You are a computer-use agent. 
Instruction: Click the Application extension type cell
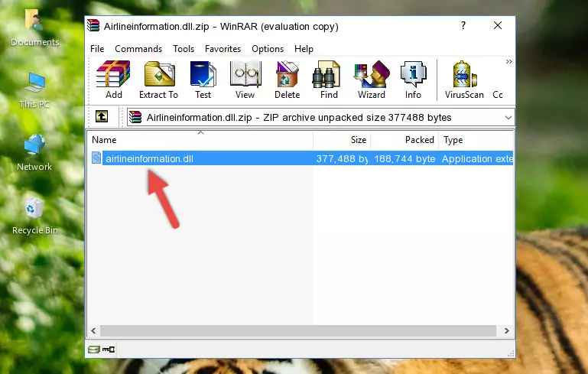pos(477,158)
